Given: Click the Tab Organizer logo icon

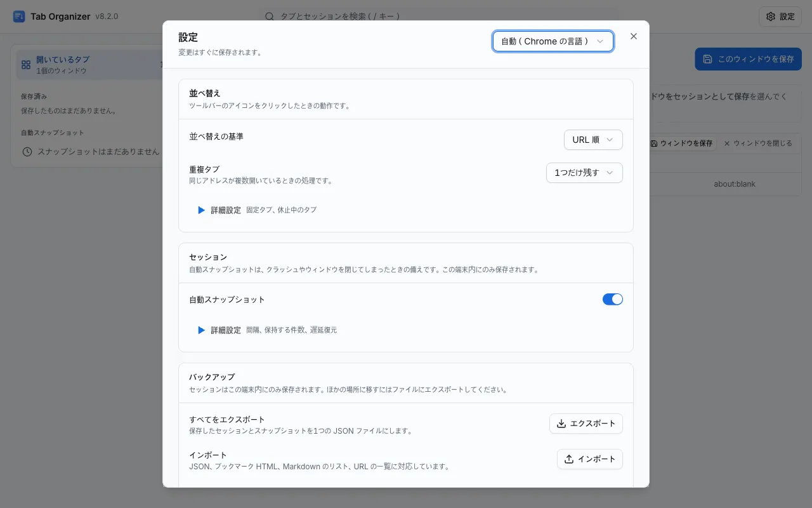Looking at the screenshot, I should coord(19,17).
